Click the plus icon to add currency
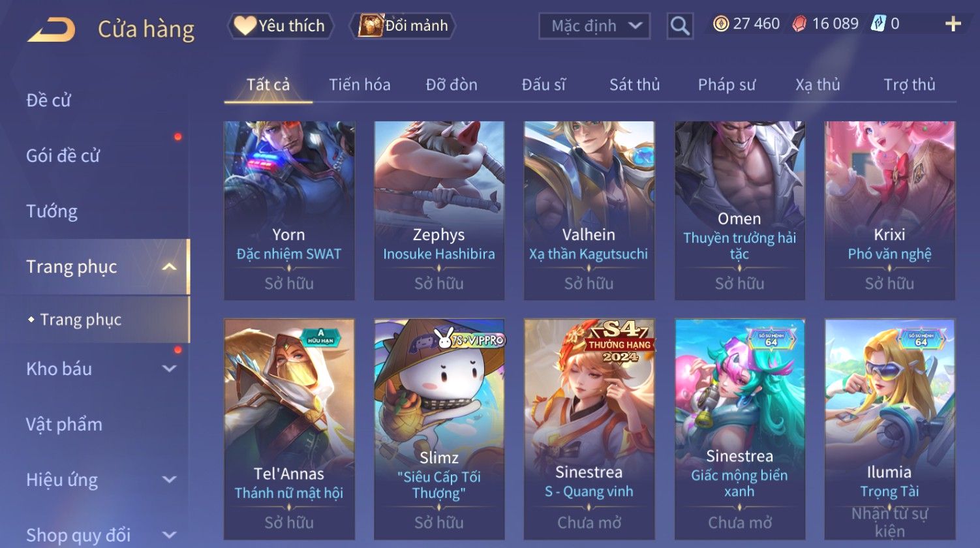The width and height of the screenshot is (980, 548). [x=953, y=24]
